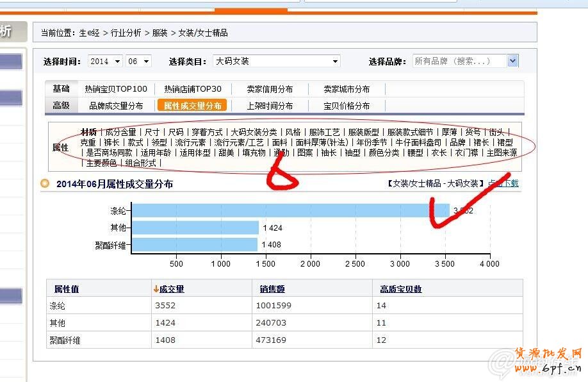The width and height of the screenshot is (588, 382).
Task: Sort table by 销售额 column header
Action: pos(272,289)
